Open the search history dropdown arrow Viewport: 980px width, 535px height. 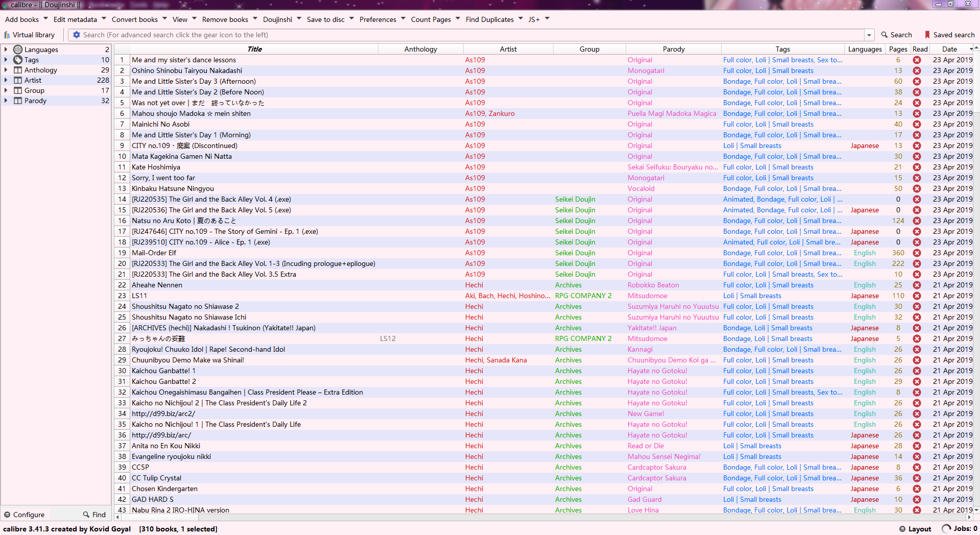point(869,35)
